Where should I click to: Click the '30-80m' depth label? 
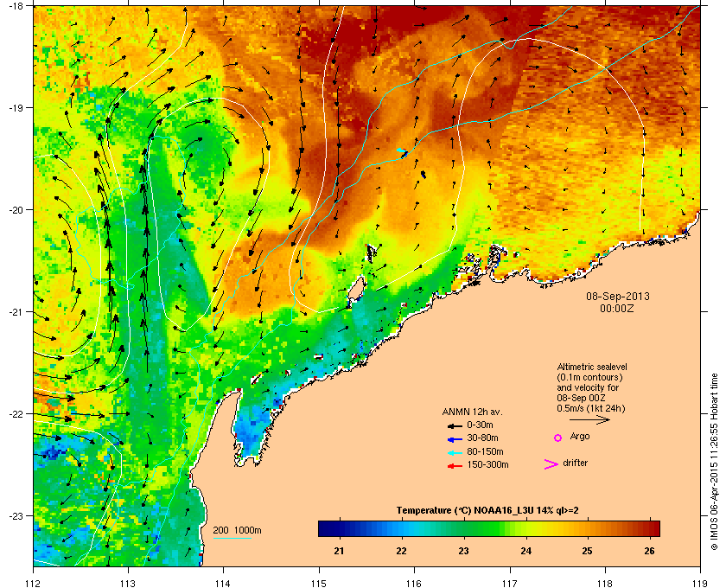(x=482, y=438)
